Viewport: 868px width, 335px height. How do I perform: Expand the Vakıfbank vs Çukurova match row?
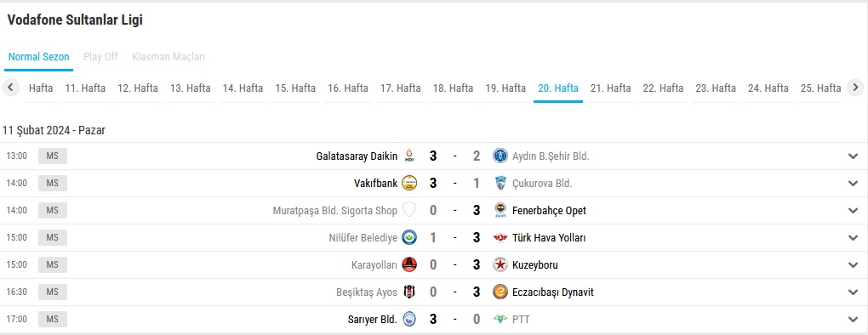[x=853, y=184]
